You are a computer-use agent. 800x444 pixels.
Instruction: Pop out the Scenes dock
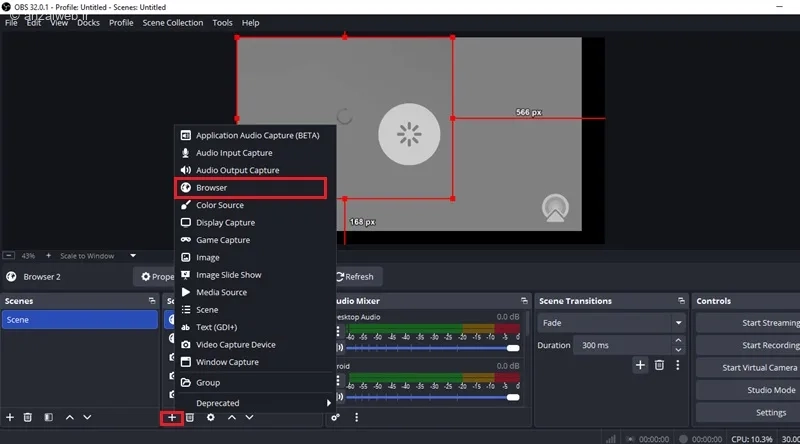(x=152, y=301)
